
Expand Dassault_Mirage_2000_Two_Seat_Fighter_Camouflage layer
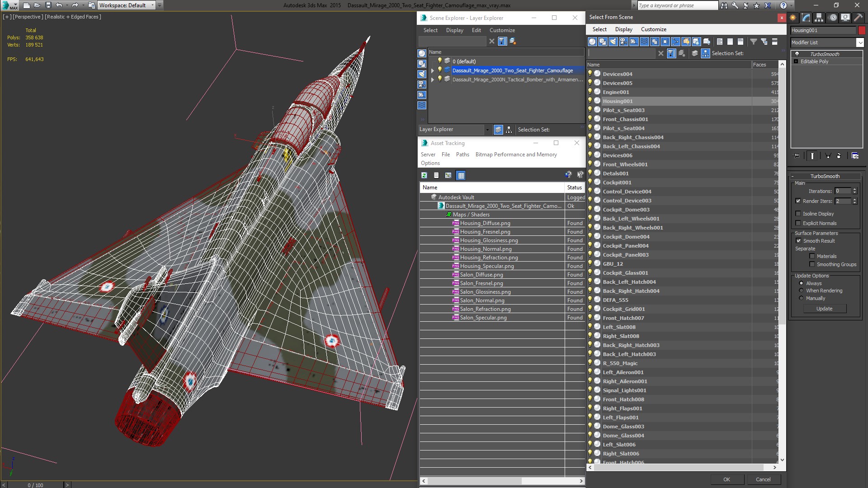pos(433,70)
